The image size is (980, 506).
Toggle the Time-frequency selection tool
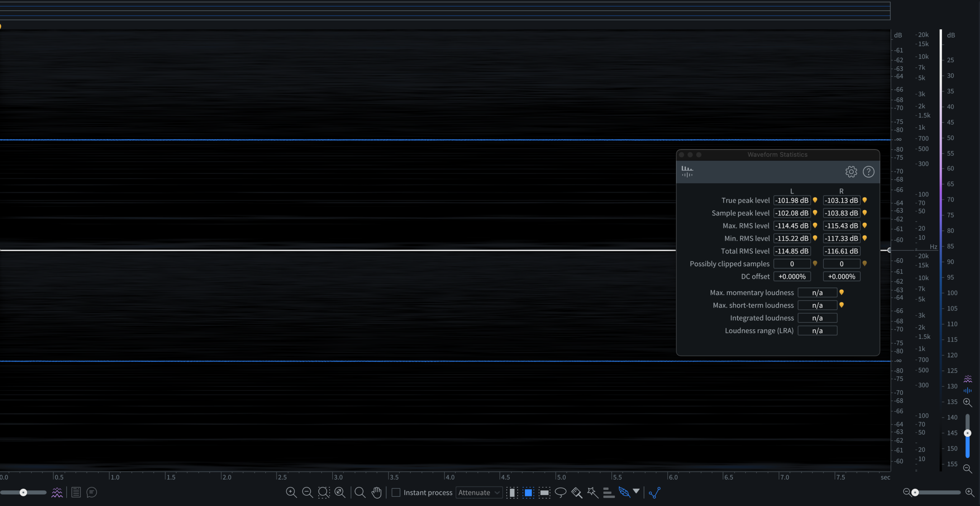[x=528, y=492]
